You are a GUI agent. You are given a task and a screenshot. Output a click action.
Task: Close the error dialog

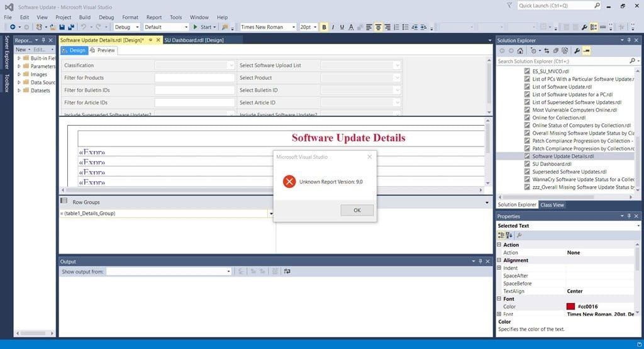(x=370, y=157)
